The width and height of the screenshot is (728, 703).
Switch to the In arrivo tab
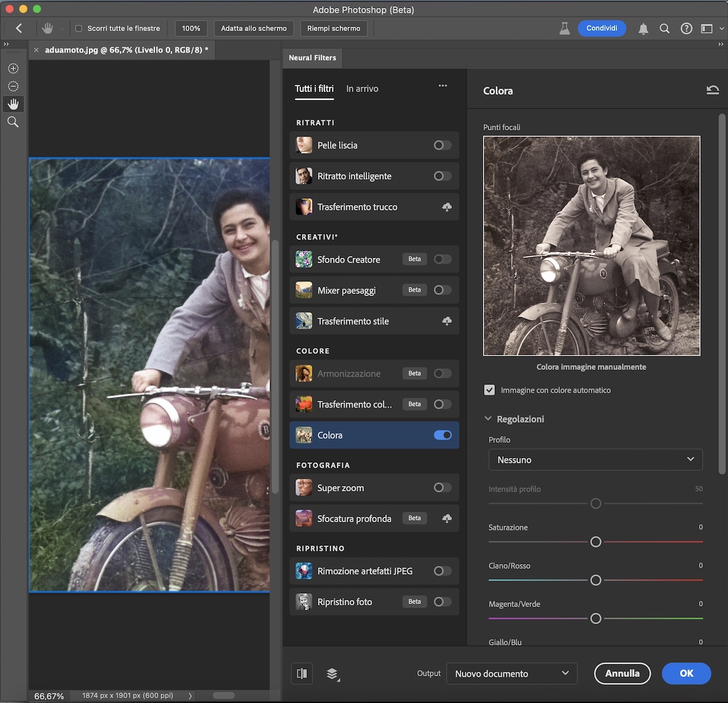pyautogui.click(x=362, y=89)
